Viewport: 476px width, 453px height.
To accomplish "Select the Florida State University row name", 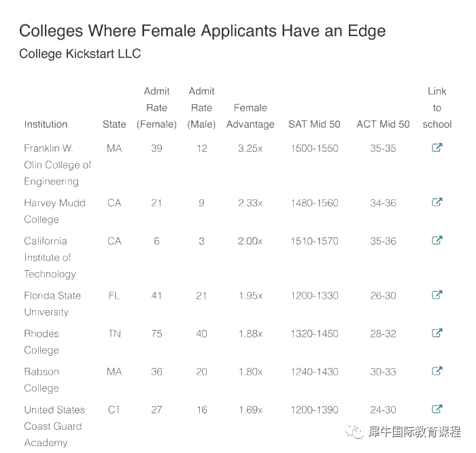I will tap(52, 303).
